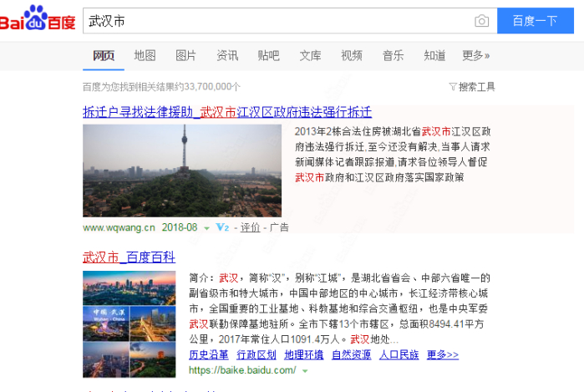This screenshot has width=584, height=392.
Task: Open the 武汉市_百度百科 result title
Action: coord(129,257)
